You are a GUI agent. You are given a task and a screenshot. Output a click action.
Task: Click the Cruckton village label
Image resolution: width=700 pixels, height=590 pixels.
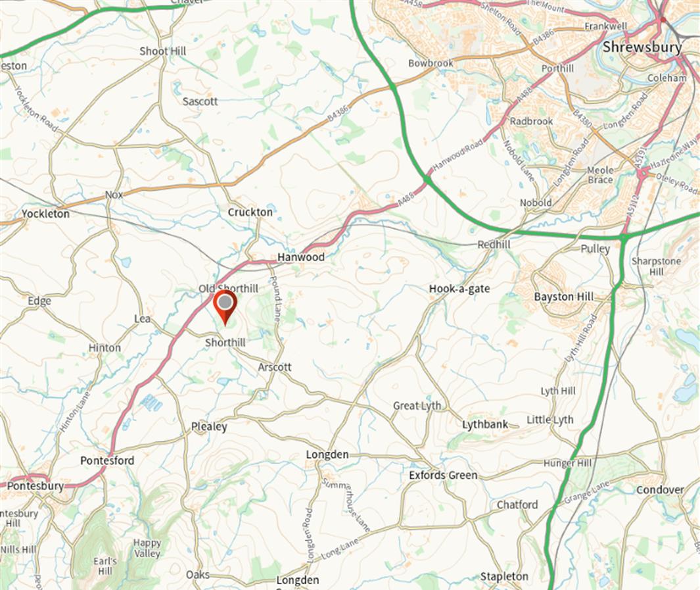click(250, 212)
